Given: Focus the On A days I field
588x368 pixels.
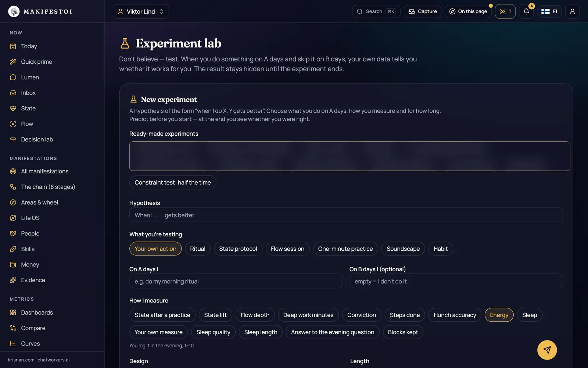Looking at the screenshot, I should (x=236, y=281).
